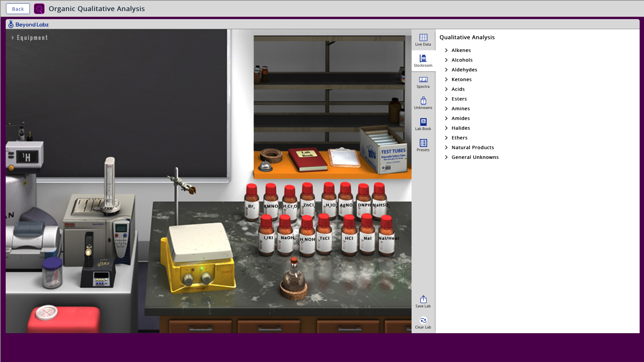This screenshot has width=644, height=362.
Task: Click the Test Tubes box
Action: (x=385, y=151)
